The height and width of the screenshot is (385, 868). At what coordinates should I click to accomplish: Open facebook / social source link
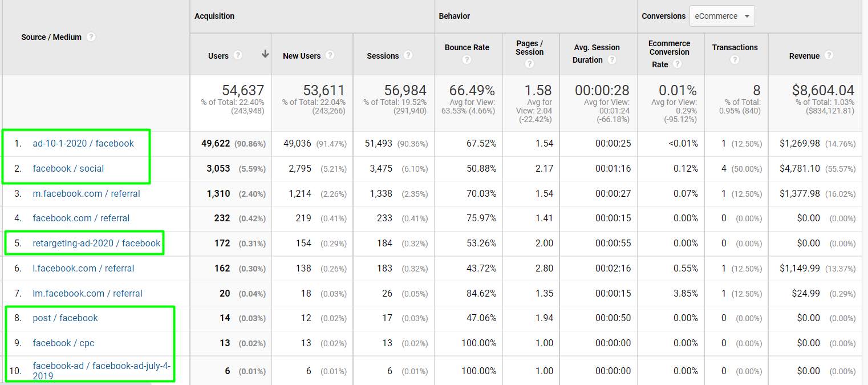(x=68, y=168)
